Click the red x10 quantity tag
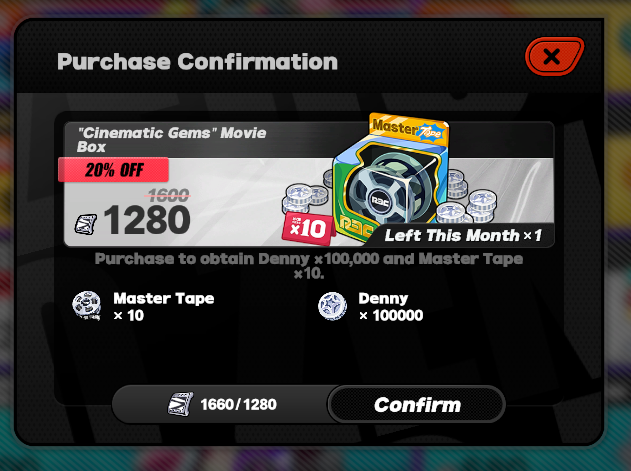 308,228
